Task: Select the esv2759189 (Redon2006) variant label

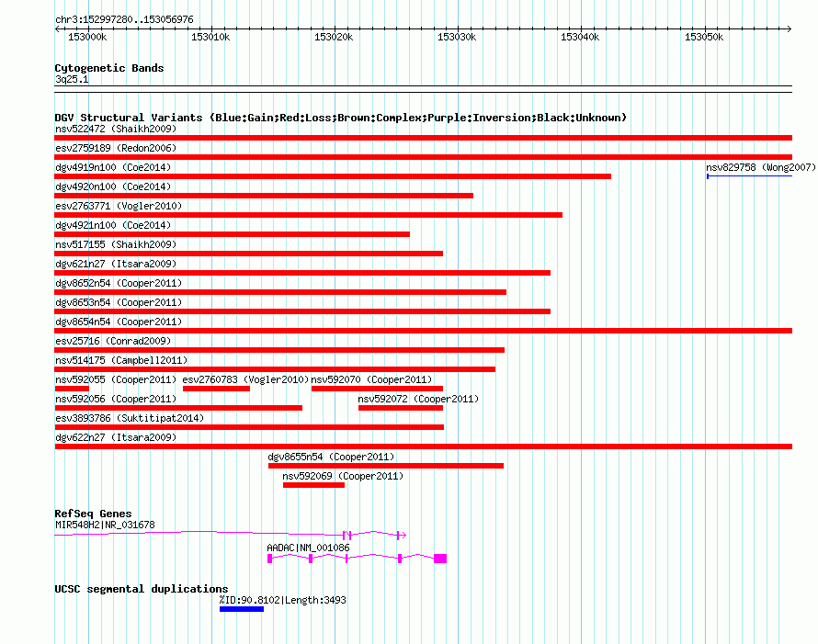Action: [x=116, y=148]
